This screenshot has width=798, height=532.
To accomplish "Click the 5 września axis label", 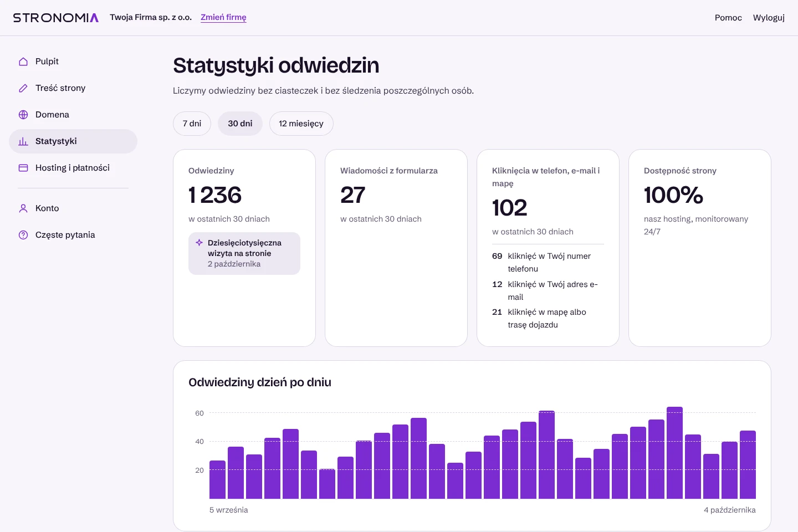I will pyautogui.click(x=229, y=510).
